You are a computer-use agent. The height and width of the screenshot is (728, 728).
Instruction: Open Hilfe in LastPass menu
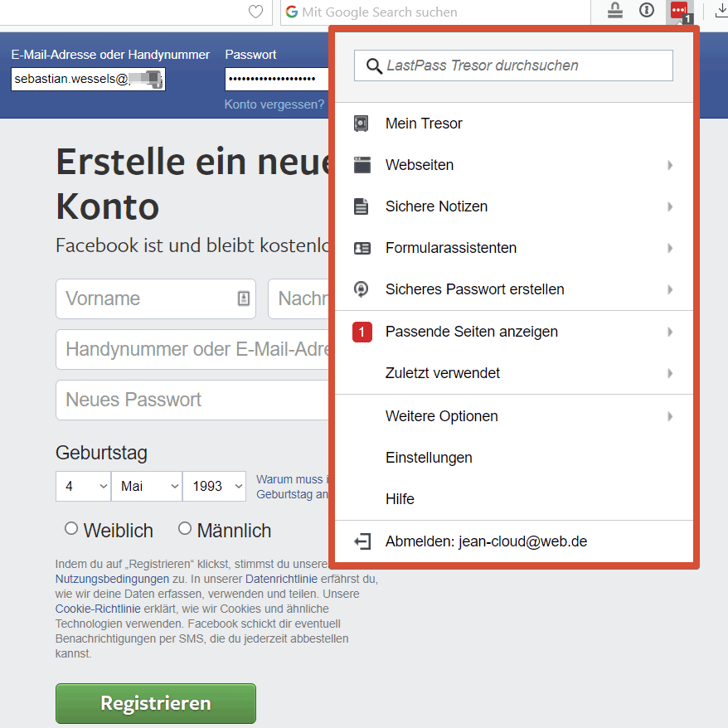tap(514, 499)
